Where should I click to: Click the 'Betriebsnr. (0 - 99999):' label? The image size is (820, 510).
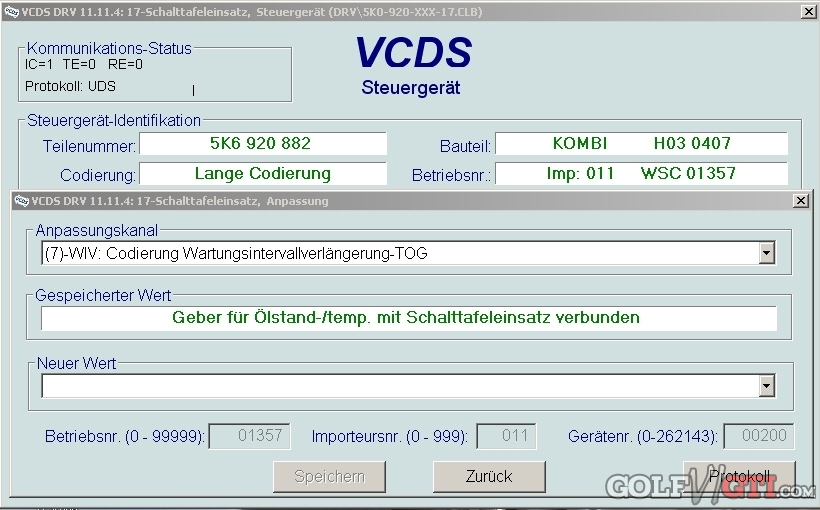124,436
